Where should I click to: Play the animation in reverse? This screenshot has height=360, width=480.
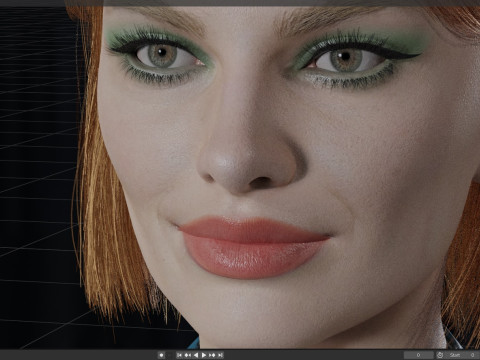[x=196, y=355]
